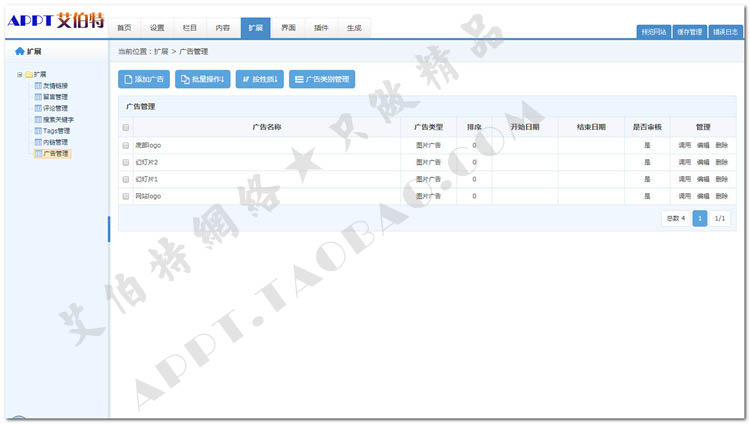Open 内链管理 in the sidebar tree
The image size is (750, 424).
tap(55, 142)
